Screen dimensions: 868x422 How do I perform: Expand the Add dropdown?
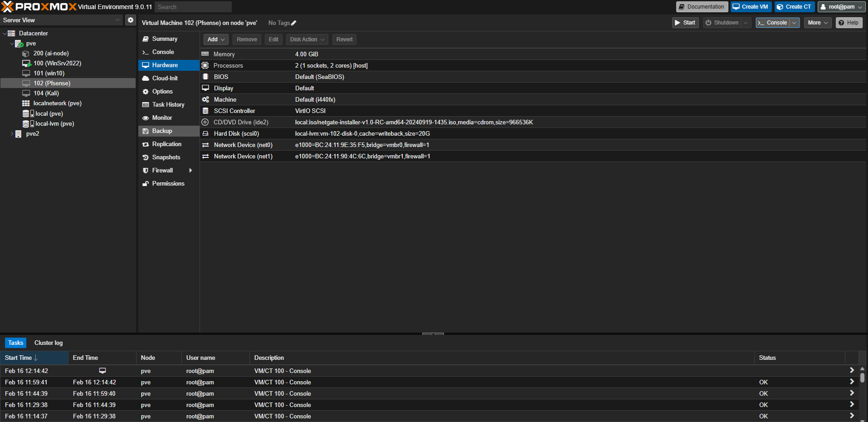pyautogui.click(x=216, y=39)
